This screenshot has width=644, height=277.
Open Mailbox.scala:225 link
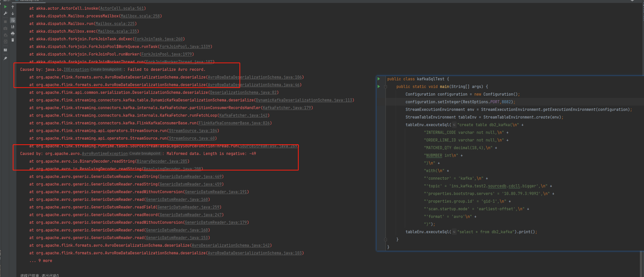click(x=115, y=24)
